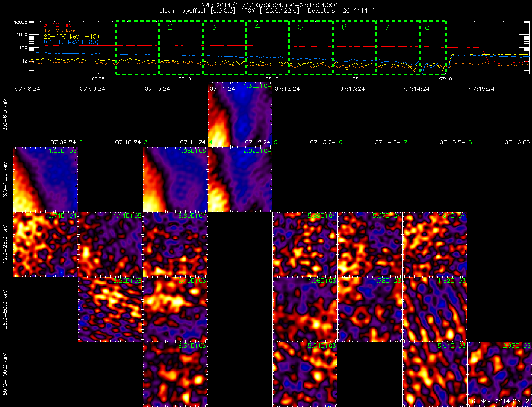The height and width of the screenshot is (407, 532).
Task: Select the 6-12 keV image labeled 1.08E+05
Action: coord(175,179)
